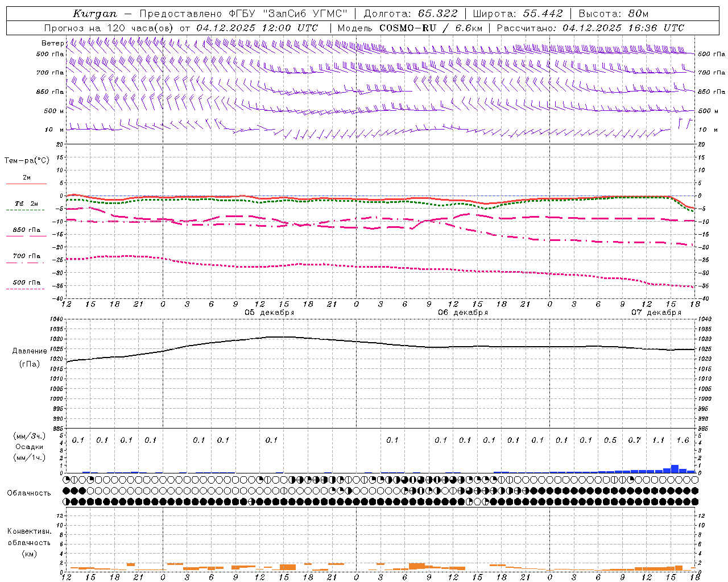This screenshot has height=582, width=728.
Task: Click the '1.1' precipitation amount value
Action: (658, 440)
